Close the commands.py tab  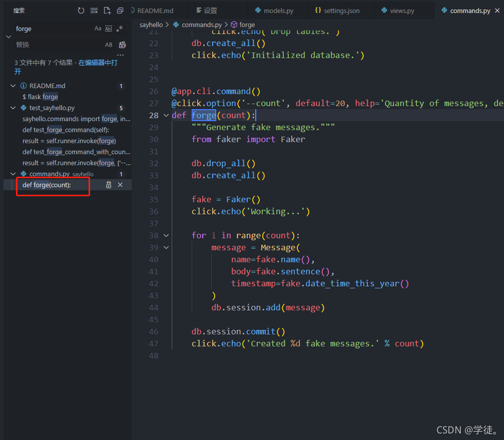[x=497, y=11]
